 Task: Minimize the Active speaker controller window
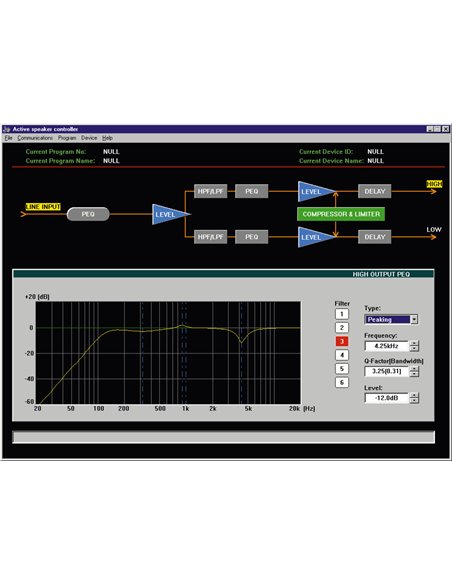click(430, 129)
